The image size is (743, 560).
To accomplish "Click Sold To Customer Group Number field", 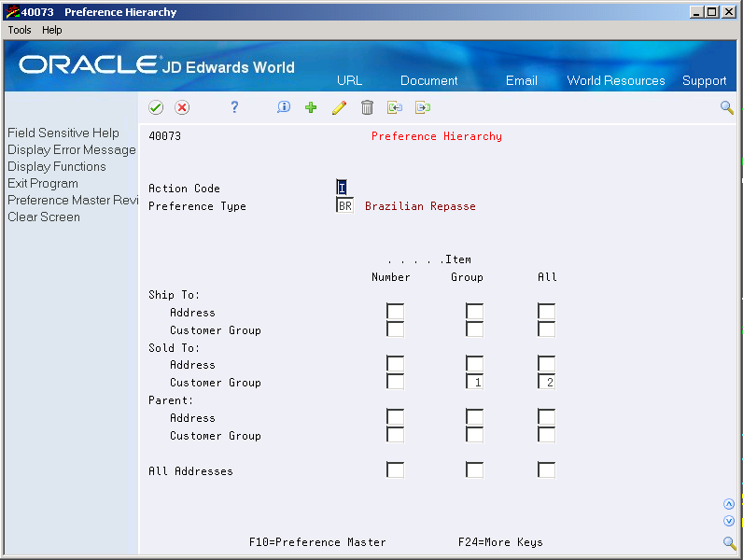I will (395, 382).
